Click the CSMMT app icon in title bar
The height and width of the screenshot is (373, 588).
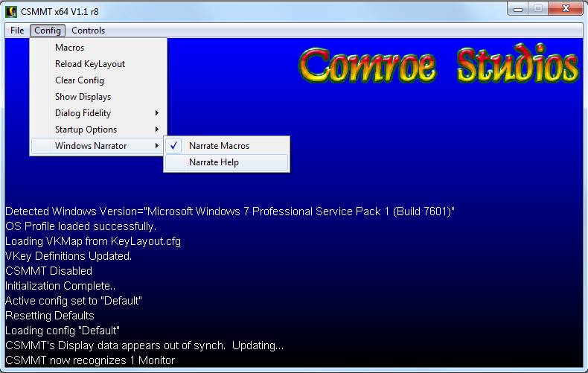[11, 12]
